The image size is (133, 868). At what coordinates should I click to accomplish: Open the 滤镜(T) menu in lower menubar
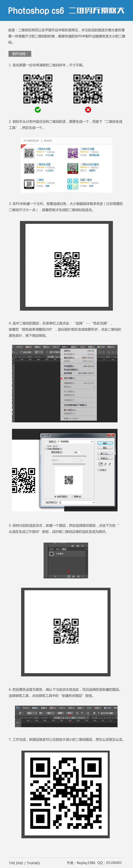[x=81, y=708]
